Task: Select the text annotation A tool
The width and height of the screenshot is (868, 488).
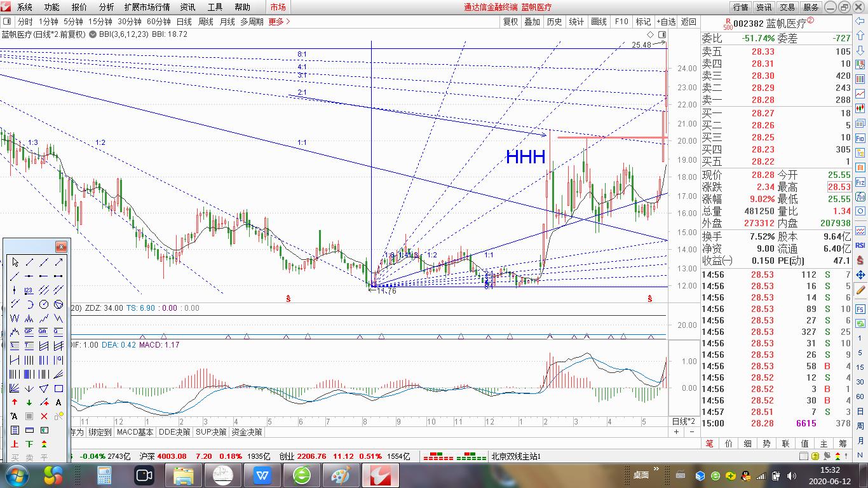Action: [58, 402]
